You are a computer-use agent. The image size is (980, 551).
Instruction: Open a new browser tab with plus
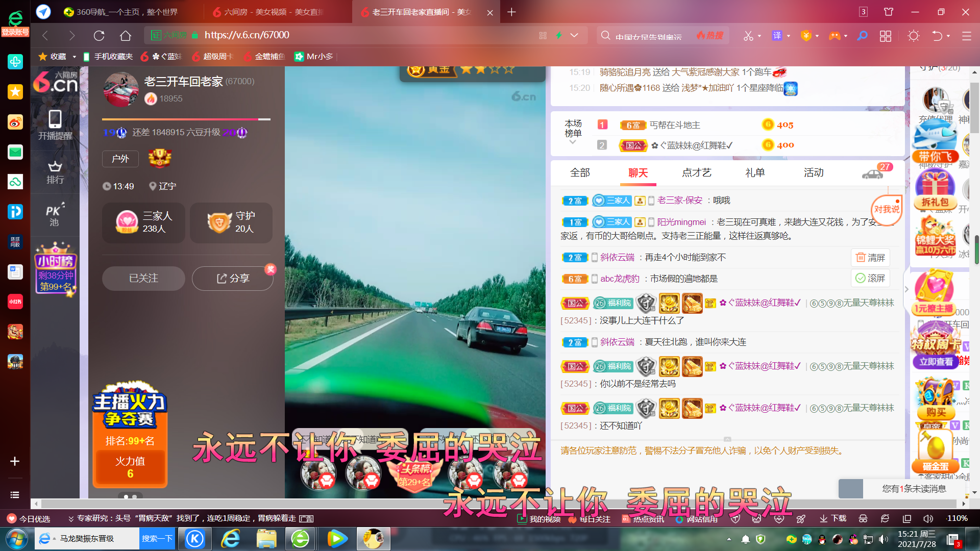coord(511,12)
